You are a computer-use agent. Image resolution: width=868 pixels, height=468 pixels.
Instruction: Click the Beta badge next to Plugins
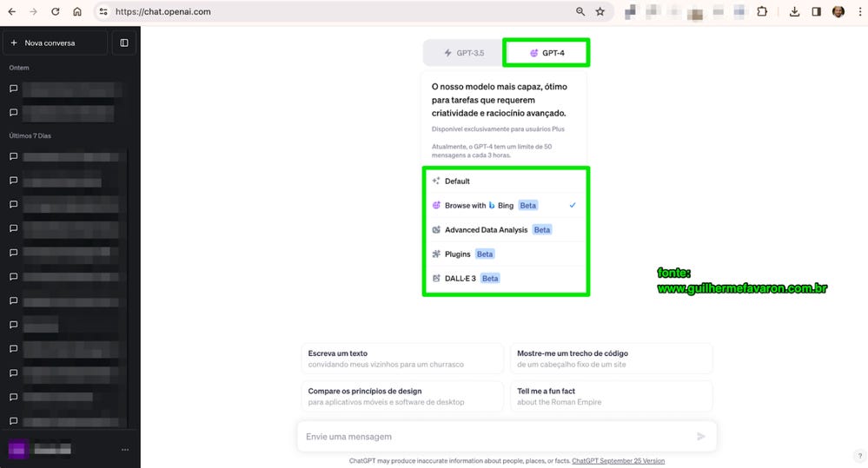pos(484,254)
